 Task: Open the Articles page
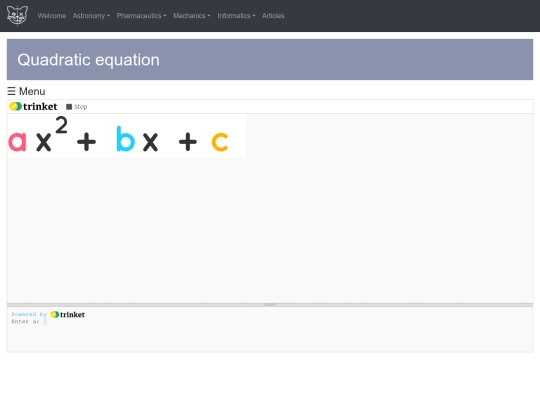pyautogui.click(x=273, y=16)
